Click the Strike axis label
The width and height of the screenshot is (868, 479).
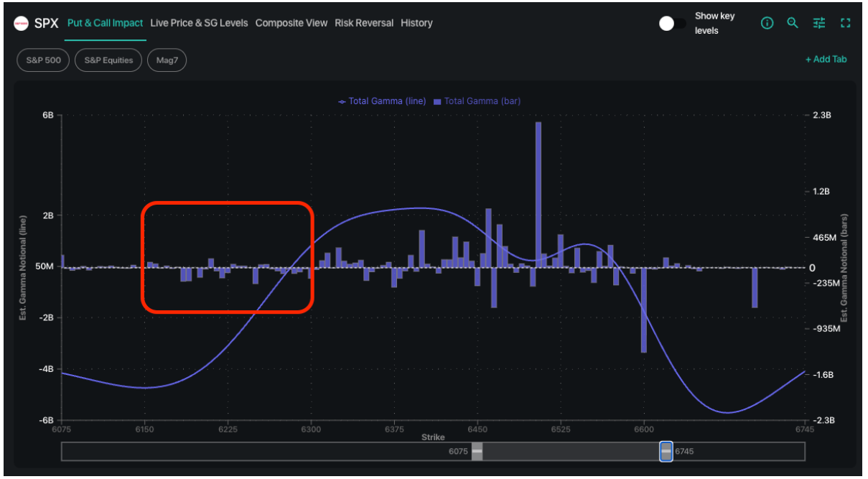[433, 437]
